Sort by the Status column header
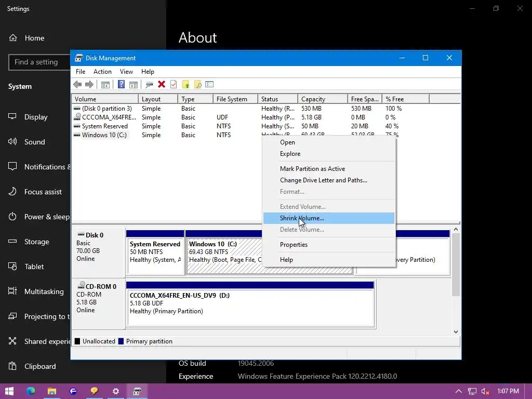Screen dimensions: 532x399 click(x=278, y=99)
